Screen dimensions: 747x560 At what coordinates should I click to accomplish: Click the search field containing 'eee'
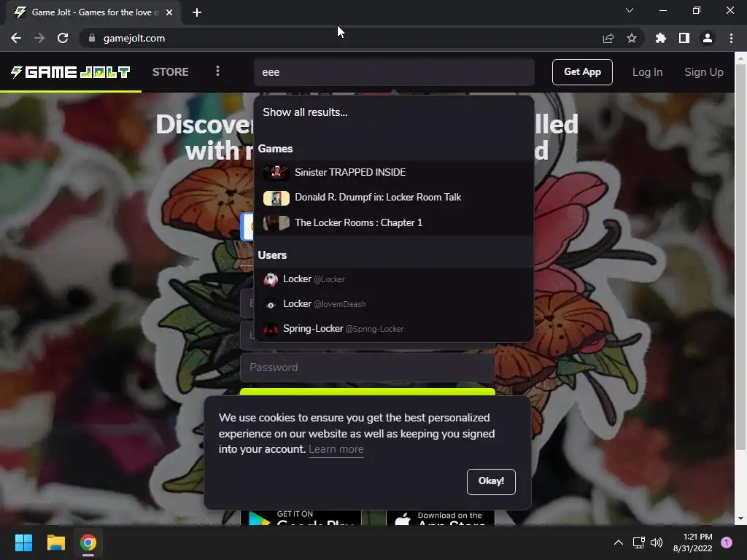click(x=394, y=72)
